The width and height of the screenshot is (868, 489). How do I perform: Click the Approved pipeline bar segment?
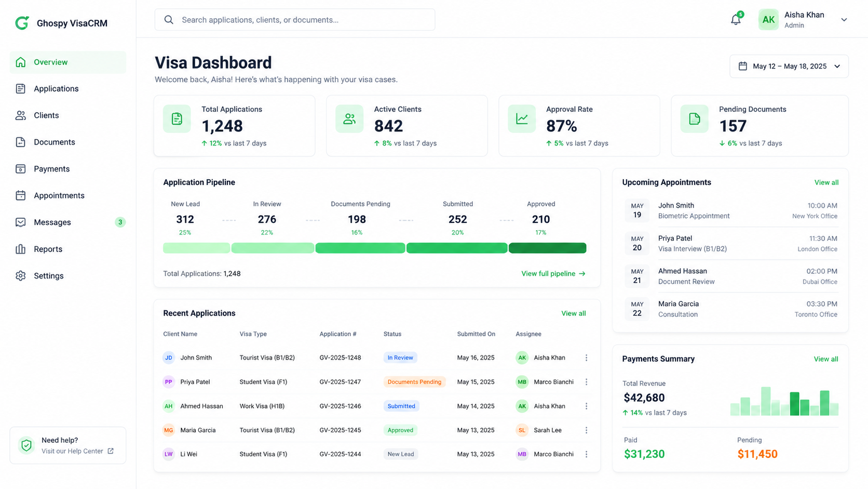click(x=548, y=248)
